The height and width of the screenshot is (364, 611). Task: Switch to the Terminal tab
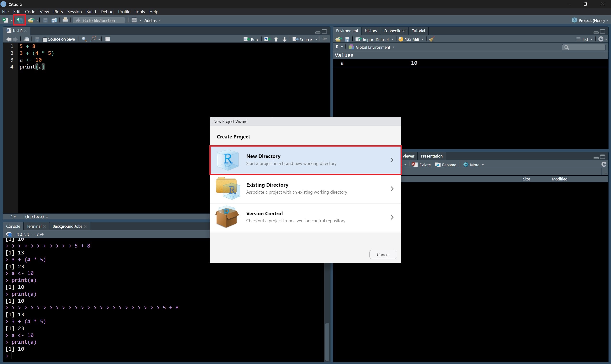coord(34,226)
